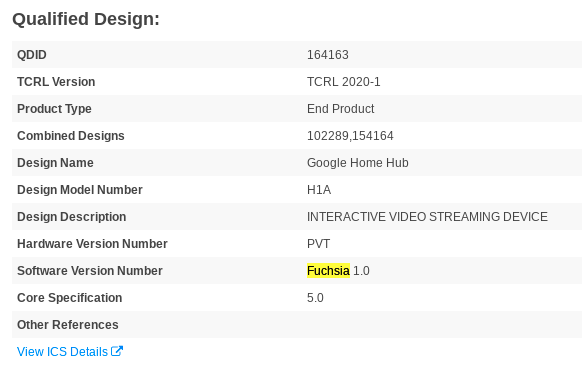
Task: Click the Design Model Number label
Action: coord(80,190)
